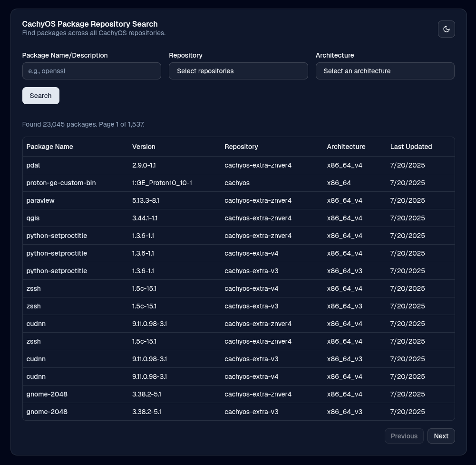Toggle dark mode with the moon icon
476x465 pixels.
click(446, 29)
